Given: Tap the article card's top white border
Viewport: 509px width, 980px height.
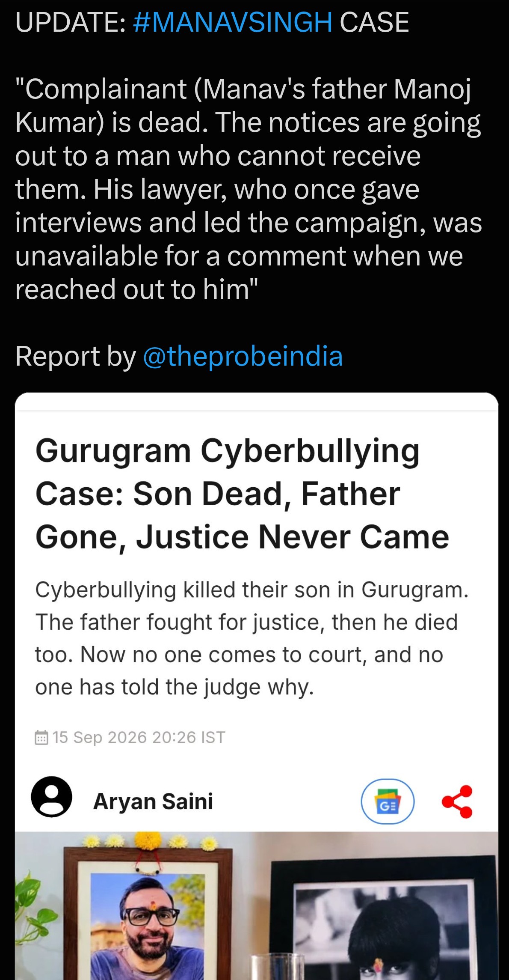Looking at the screenshot, I should 257,402.
